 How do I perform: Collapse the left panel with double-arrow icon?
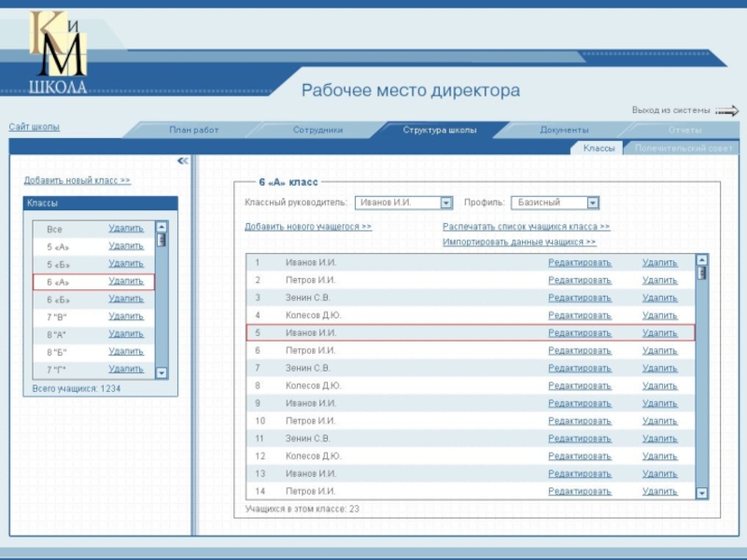(183, 161)
